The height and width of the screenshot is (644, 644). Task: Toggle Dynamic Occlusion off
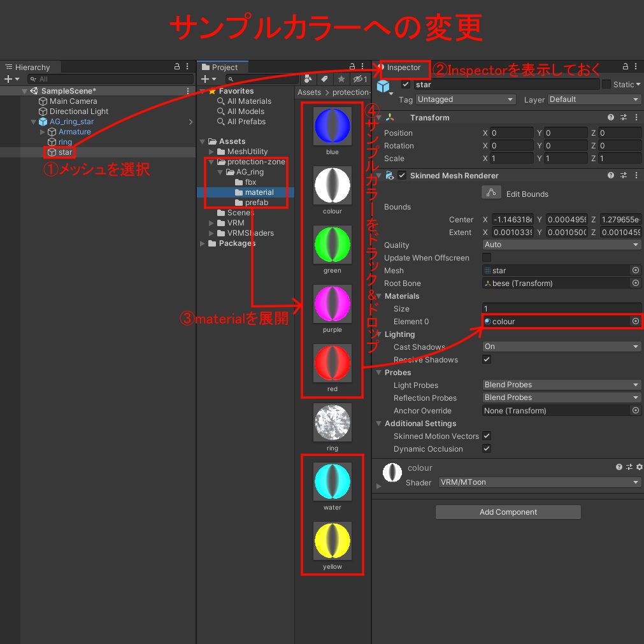(x=486, y=448)
